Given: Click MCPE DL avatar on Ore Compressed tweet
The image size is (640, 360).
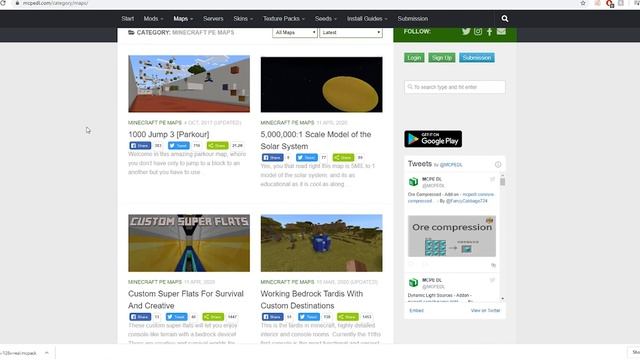Looking at the screenshot, I should coord(413,182).
